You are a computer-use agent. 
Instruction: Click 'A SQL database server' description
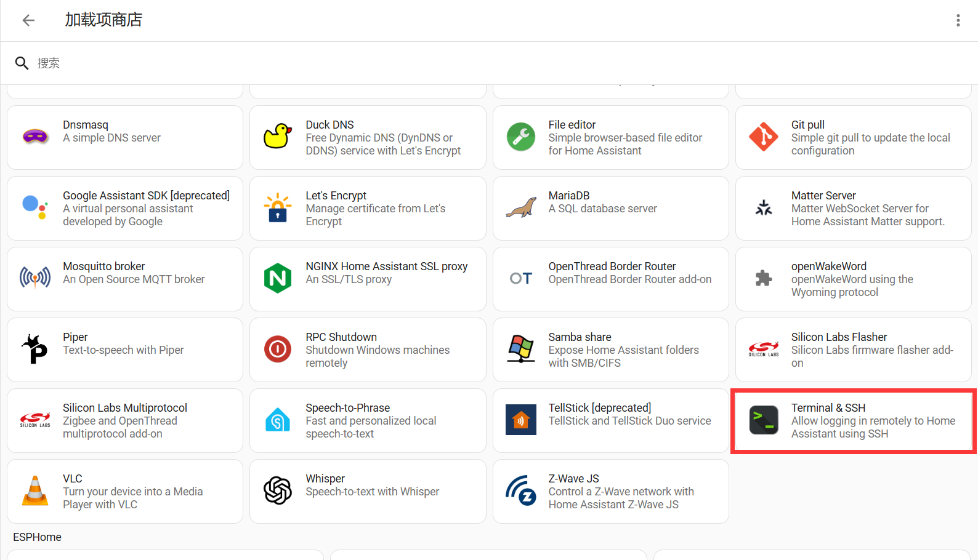tap(603, 209)
